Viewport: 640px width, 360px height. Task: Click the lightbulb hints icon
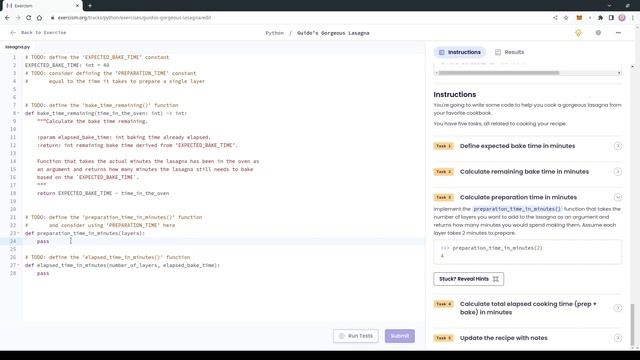point(578,33)
